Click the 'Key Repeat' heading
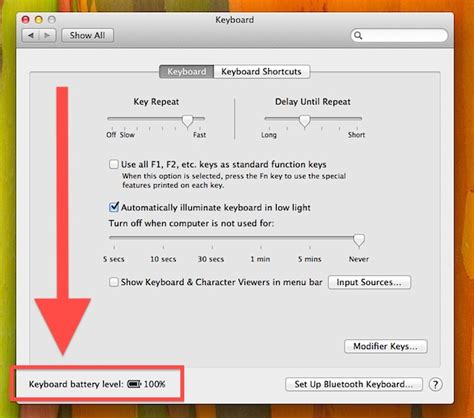The height and width of the screenshot is (418, 474). pyautogui.click(x=156, y=102)
